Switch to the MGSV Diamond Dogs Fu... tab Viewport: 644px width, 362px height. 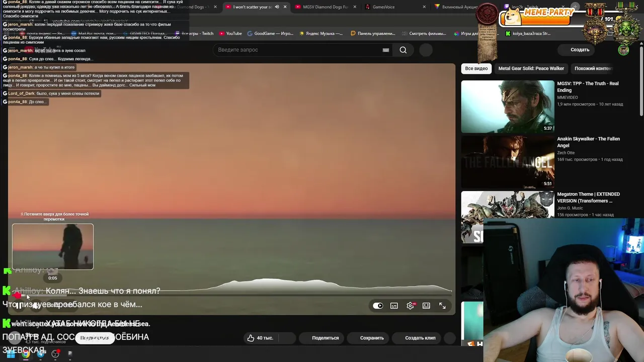coord(325,7)
